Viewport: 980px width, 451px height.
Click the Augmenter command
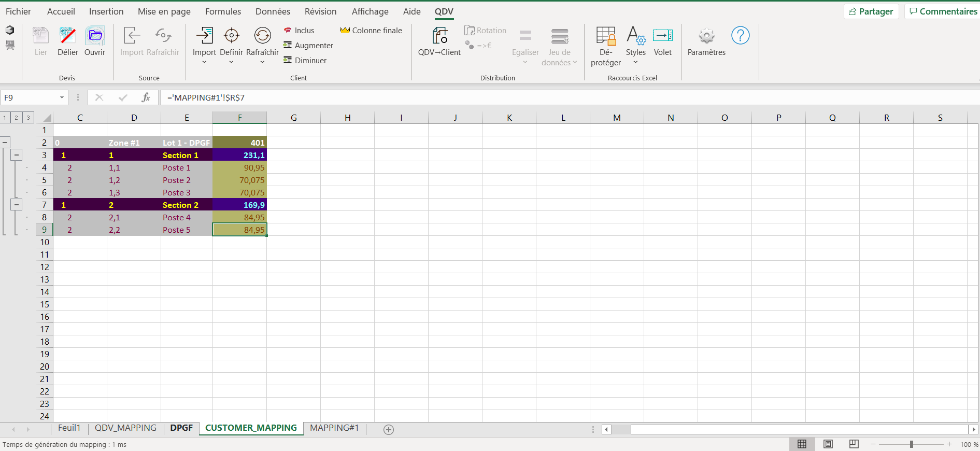click(308, 46)
